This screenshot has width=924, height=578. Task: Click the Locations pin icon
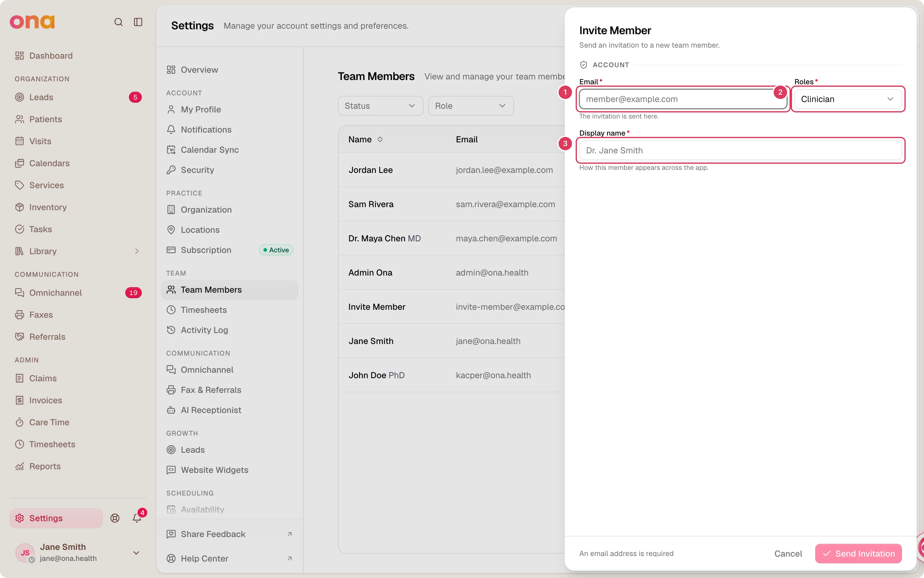click(171, 230)
